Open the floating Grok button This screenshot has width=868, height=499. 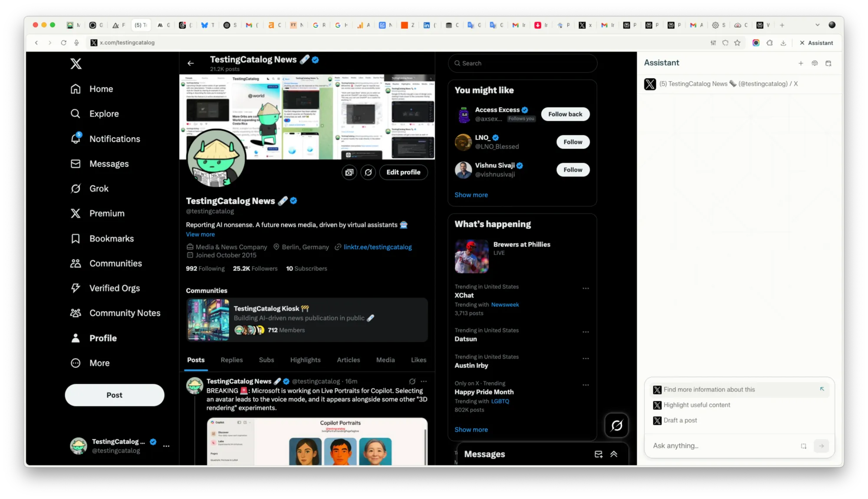point(616,425)
